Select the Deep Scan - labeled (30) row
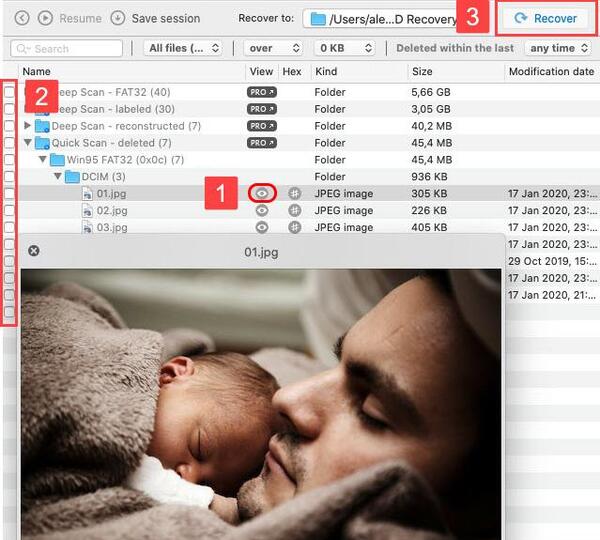 coord(300,109)
